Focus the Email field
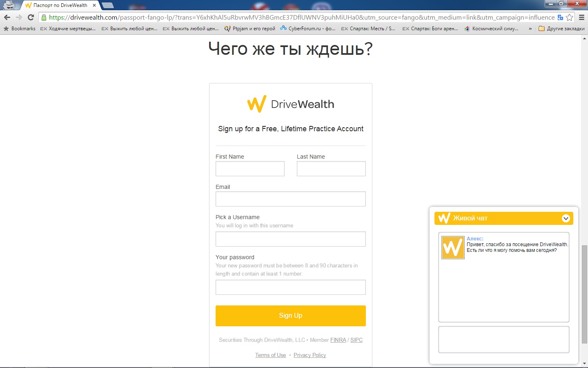588x368 pixels. coord(291,199)
